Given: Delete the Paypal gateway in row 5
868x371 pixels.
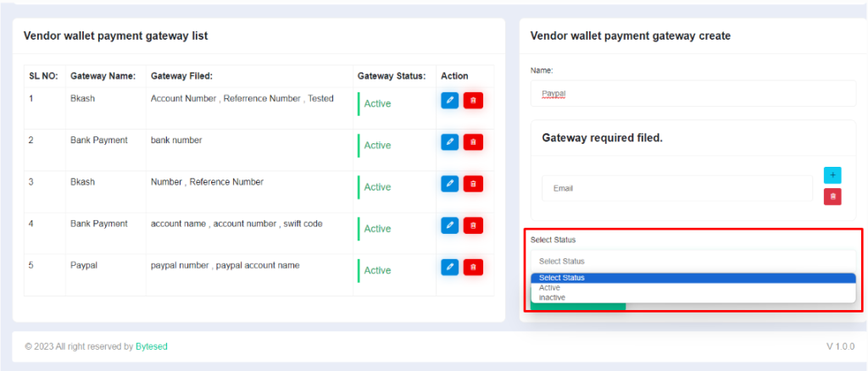Looking at the screenshot, I should [473, 267].
